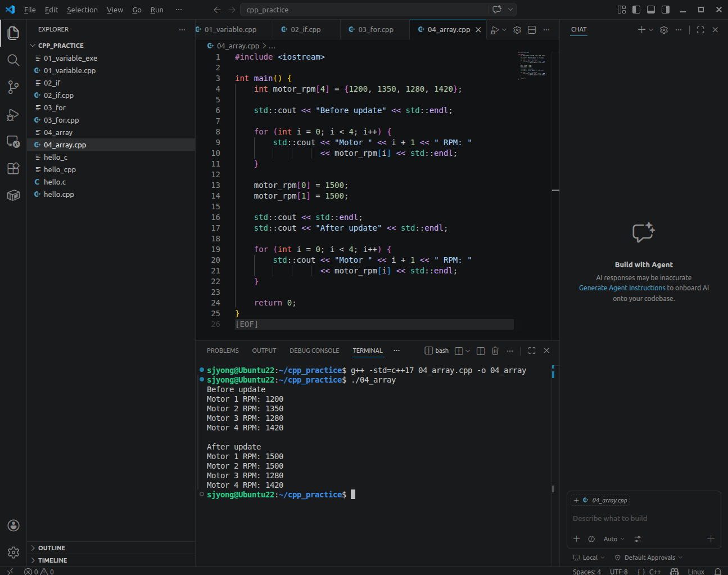Click Generate Agent Instructions link
Viewport: 728px width, 575px height.
point(622,287)
